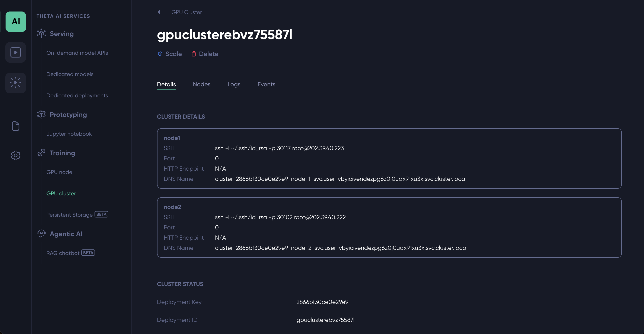Open the video play sidebar icon
The height and width of the screenshot is (334, 644).
point(16,52)
